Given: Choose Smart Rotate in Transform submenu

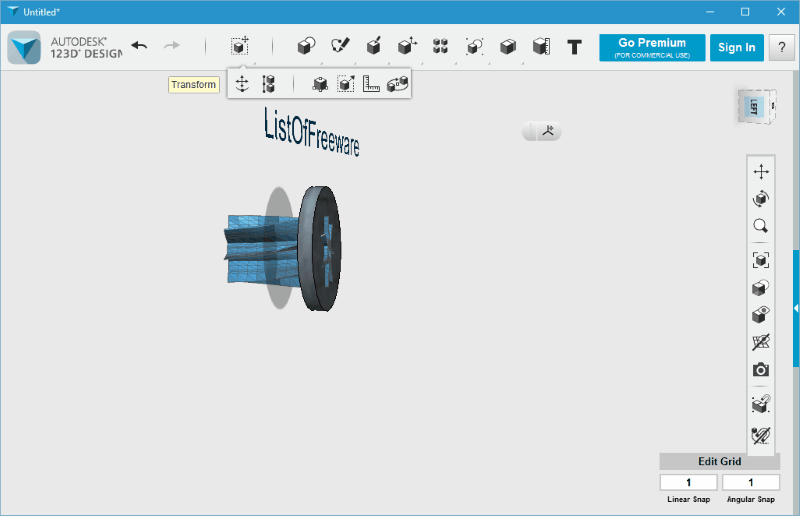Looking at the screenshot, I should (397, 84).
